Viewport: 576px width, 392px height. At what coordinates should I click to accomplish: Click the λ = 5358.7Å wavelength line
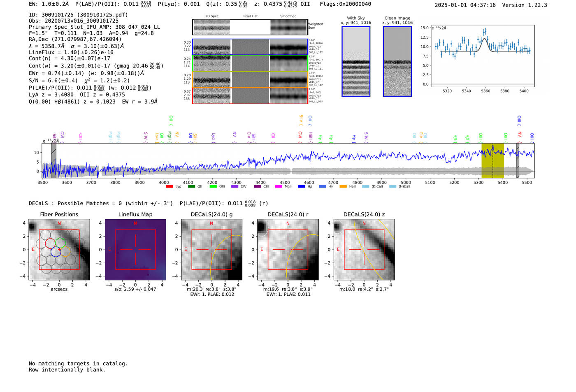click(77, 46)
